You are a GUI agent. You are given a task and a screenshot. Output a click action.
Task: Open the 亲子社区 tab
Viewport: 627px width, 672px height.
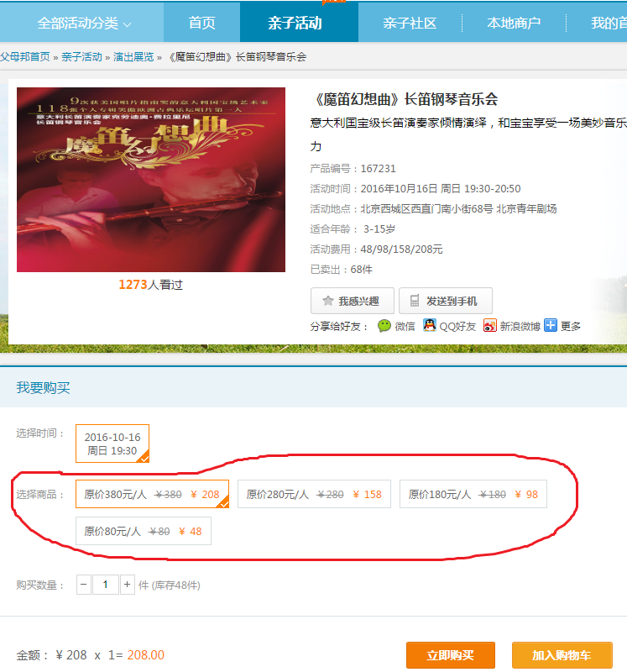(x=410, y=23)
